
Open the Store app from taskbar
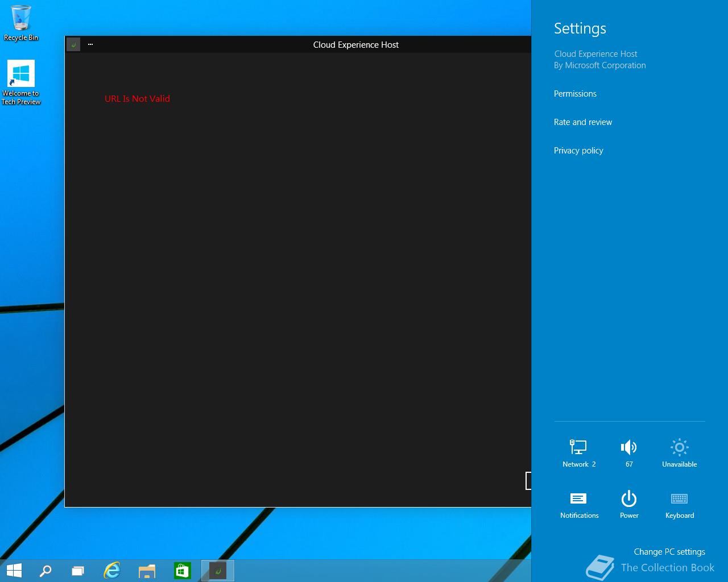point(182,571)
